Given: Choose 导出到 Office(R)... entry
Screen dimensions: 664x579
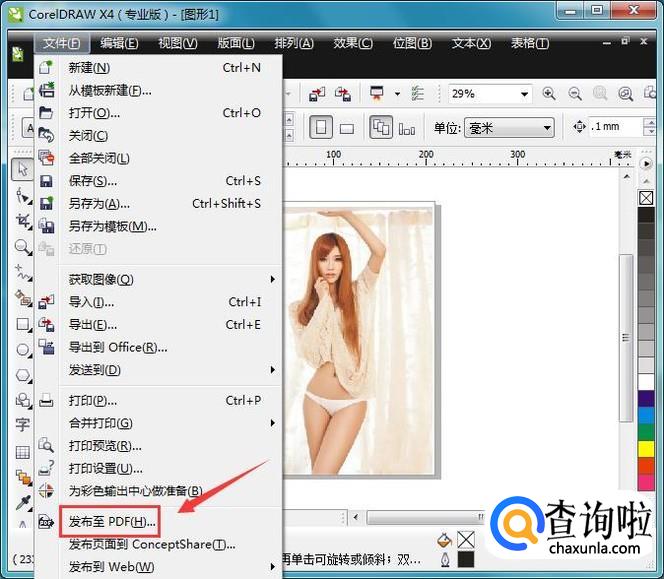Looking at the screenshot, I should click(158, 347).
